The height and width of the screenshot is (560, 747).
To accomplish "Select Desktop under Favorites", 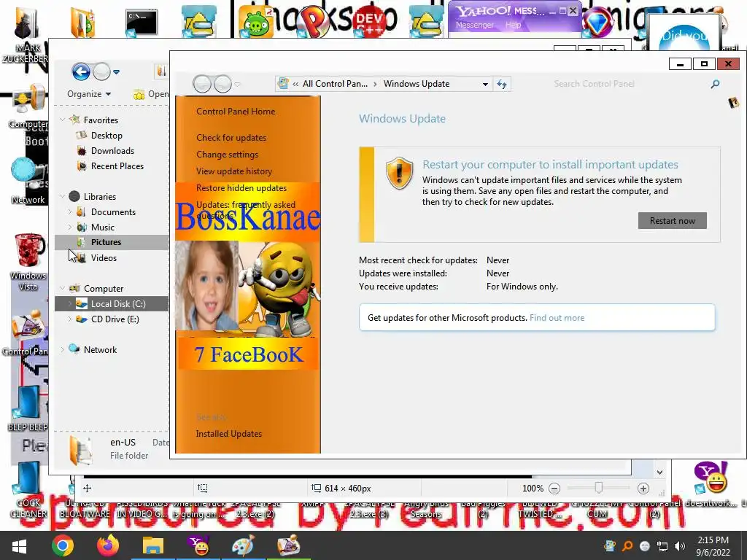I will click(107, 135).
